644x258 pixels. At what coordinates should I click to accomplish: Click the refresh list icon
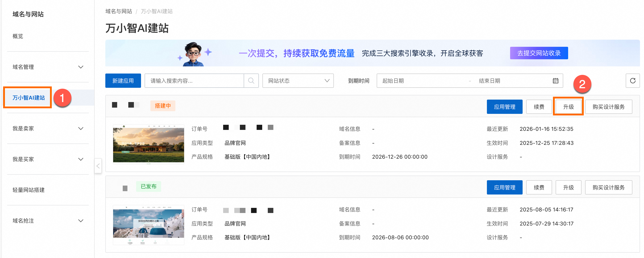tap(632, 81)
